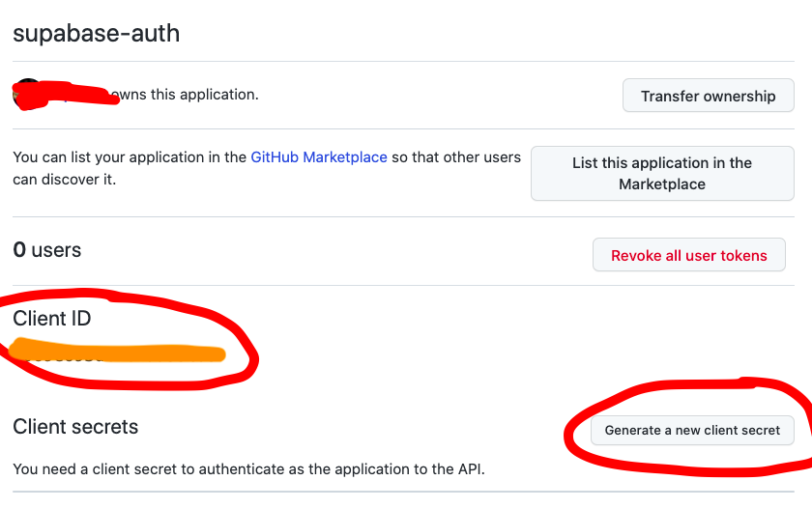This screenshot has height=509, width=812.
Task: Open the GitHub Marketplace link
Action: [319, 157]
